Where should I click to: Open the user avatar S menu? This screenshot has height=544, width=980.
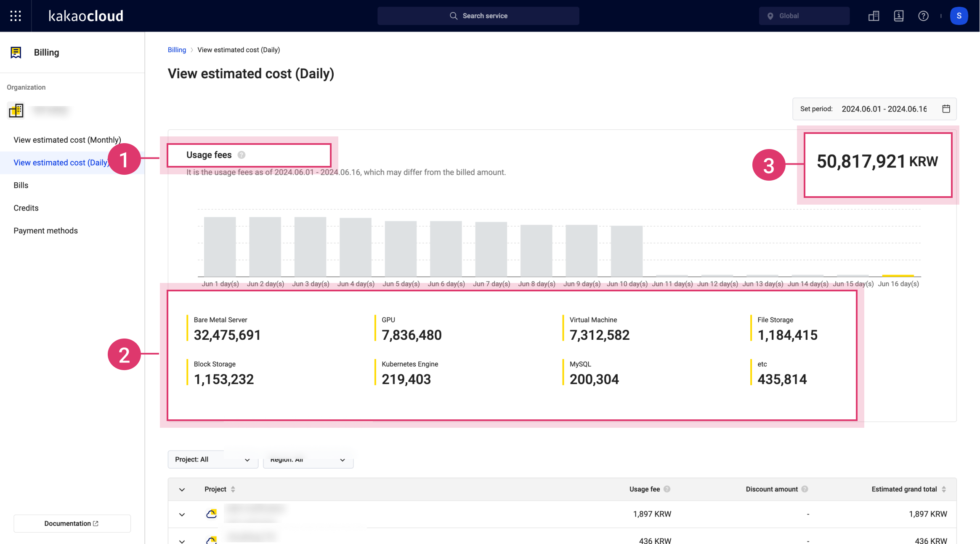tap(959, 16)
